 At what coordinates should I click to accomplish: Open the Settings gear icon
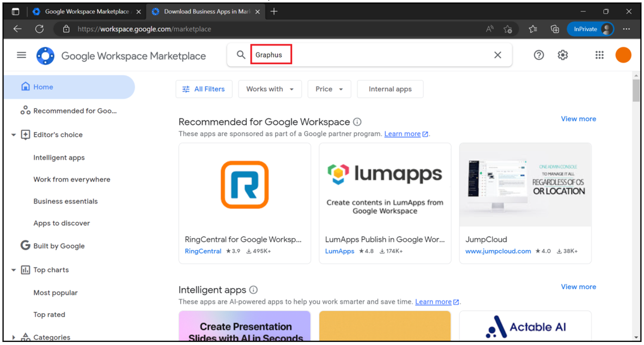(x=563, y=55)
